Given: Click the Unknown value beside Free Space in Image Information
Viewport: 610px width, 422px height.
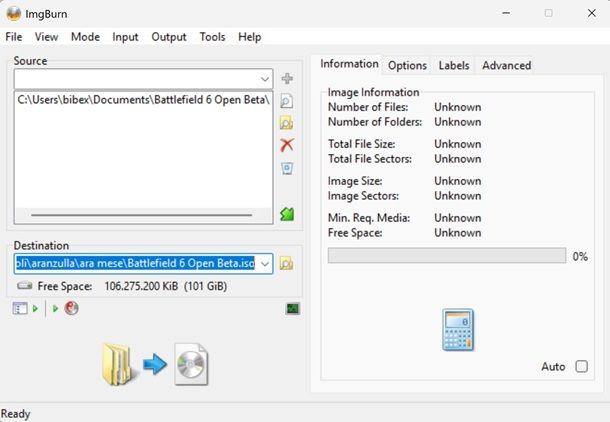Looking at the screenshot, I should pyautogui.click(x=458, y=233).
